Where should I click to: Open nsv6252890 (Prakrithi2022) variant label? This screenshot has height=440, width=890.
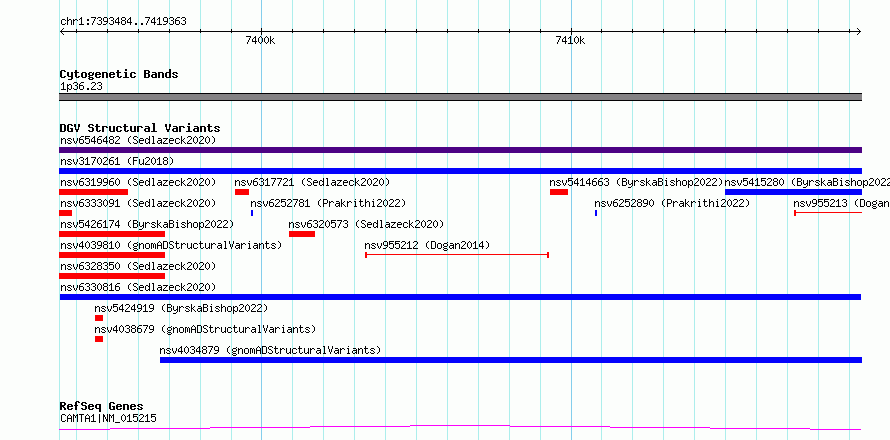[672, 203]
